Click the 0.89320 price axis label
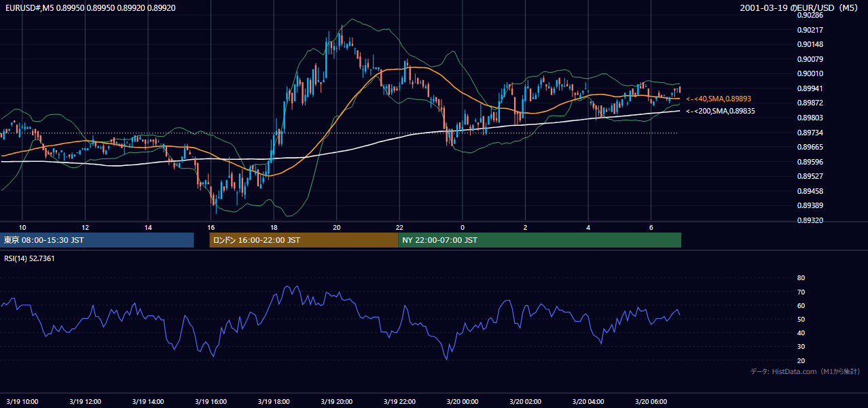The height and width of the screenshot is (408, 868). (x=811, y=220)
